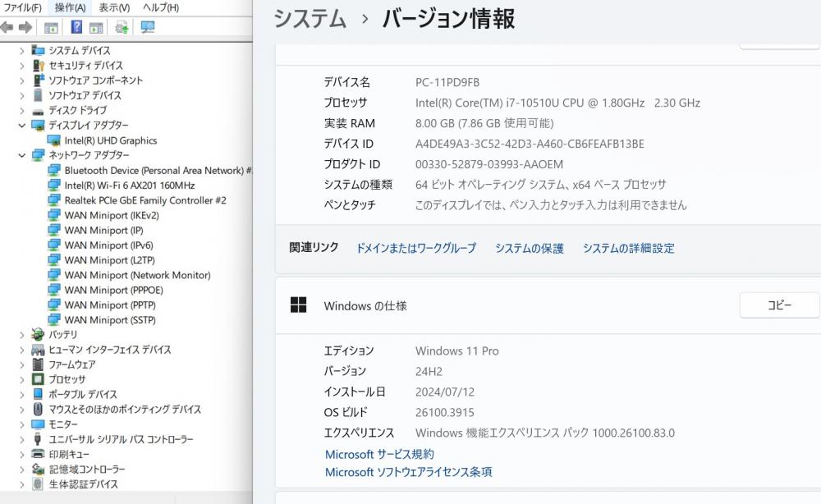
Task: Click the コピー button for Windows の仕様
Action: pyautogui.click(x=779, y=305)
